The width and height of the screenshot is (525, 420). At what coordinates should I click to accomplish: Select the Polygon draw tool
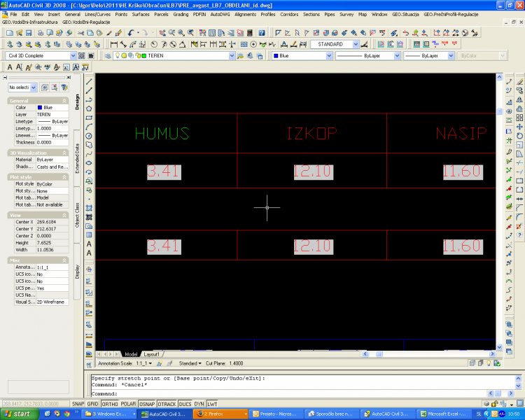[89, 109]
